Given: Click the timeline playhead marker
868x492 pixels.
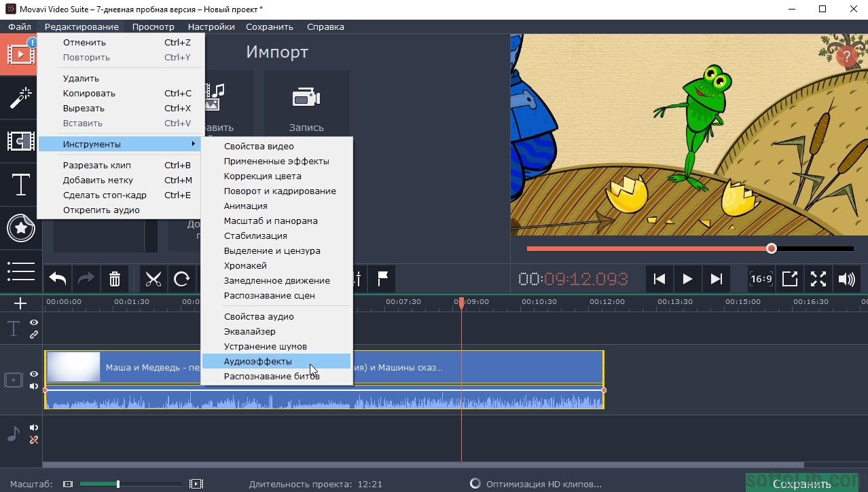Looking at the screenshot, I should coord(461,303).
